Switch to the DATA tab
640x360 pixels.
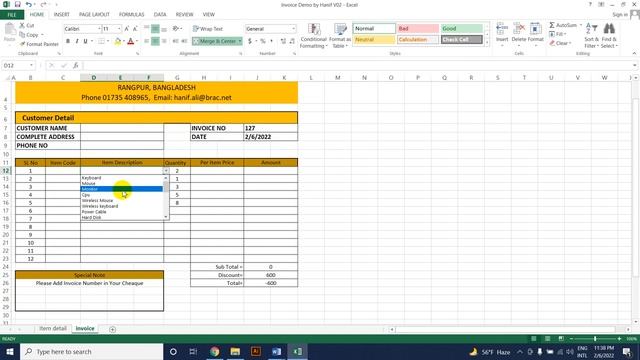(160, 15)
